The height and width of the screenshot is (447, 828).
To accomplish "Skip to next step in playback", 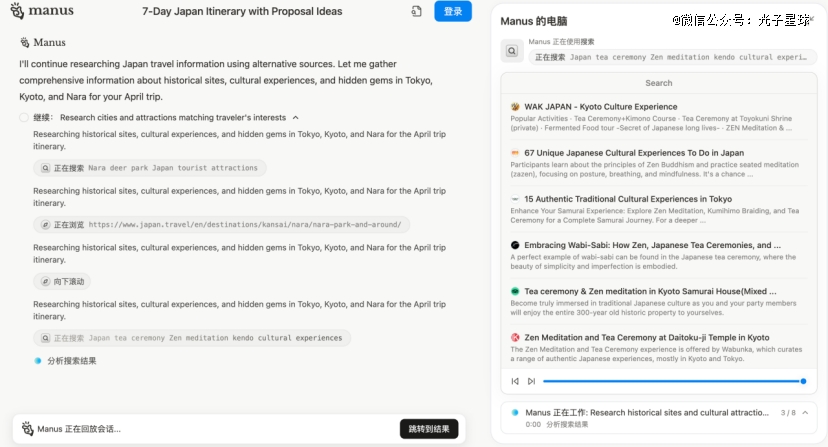I will click(x=531, y=381).
